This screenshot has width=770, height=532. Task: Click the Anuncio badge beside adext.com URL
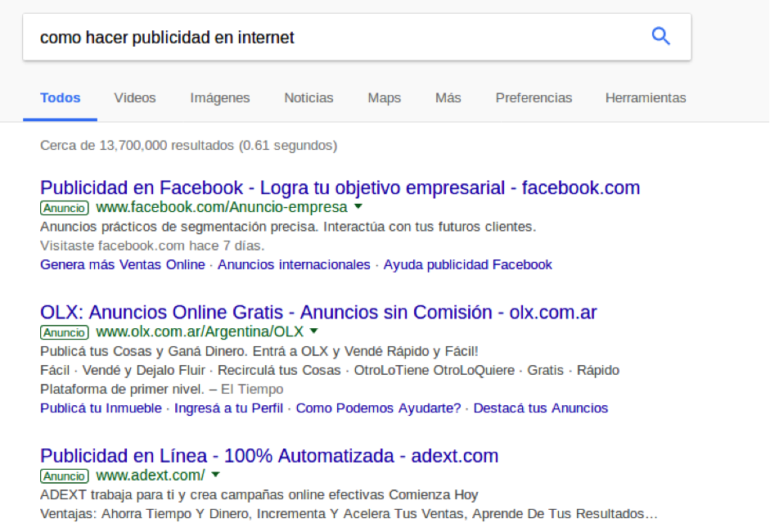(65, 476)
